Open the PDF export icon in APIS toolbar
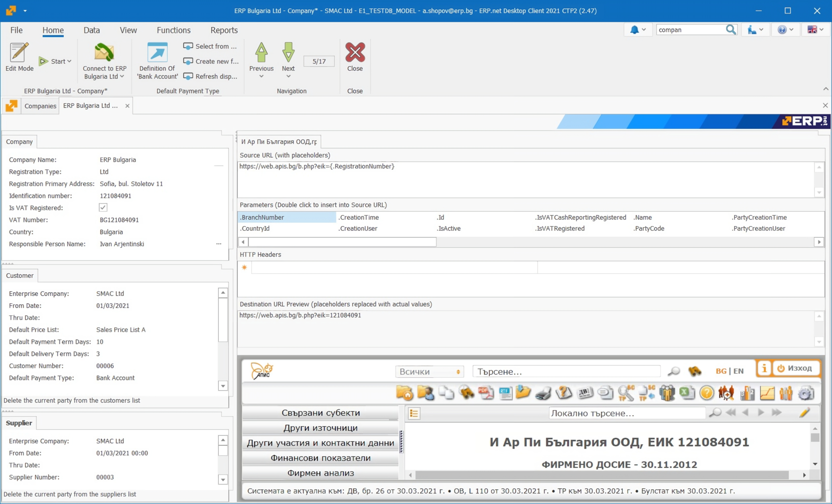The width and height of the screenshot is (832, 504). click(486, 393)
